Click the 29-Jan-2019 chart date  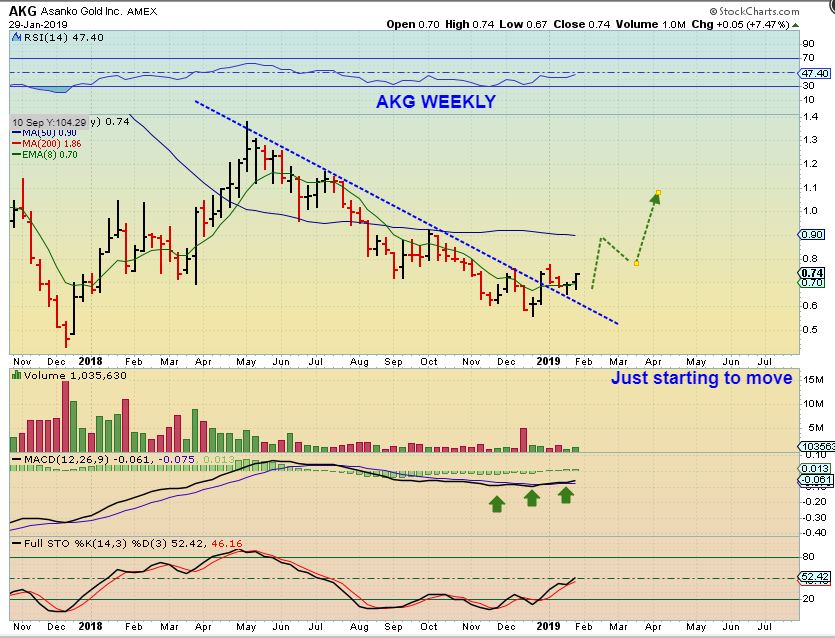click(x=38, y=24)
